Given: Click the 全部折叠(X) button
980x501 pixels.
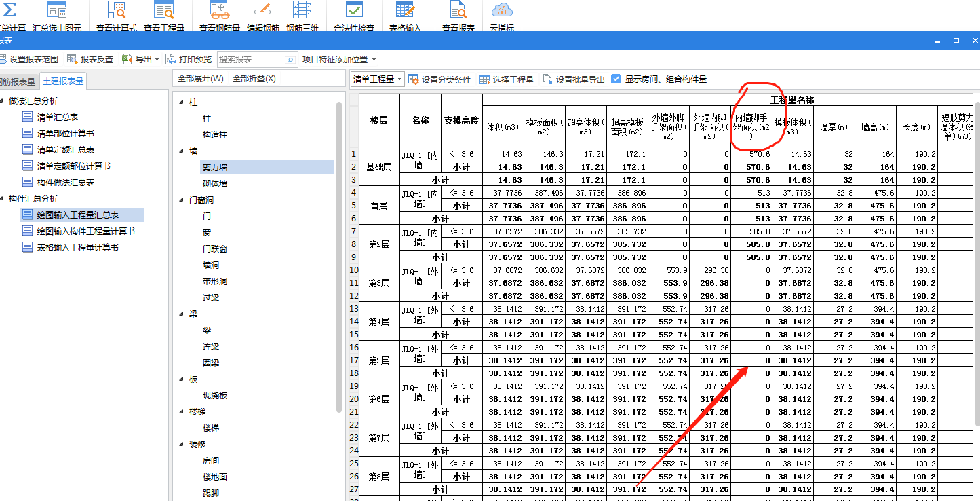Looking at the screenshot, I should tap(254, 79).
